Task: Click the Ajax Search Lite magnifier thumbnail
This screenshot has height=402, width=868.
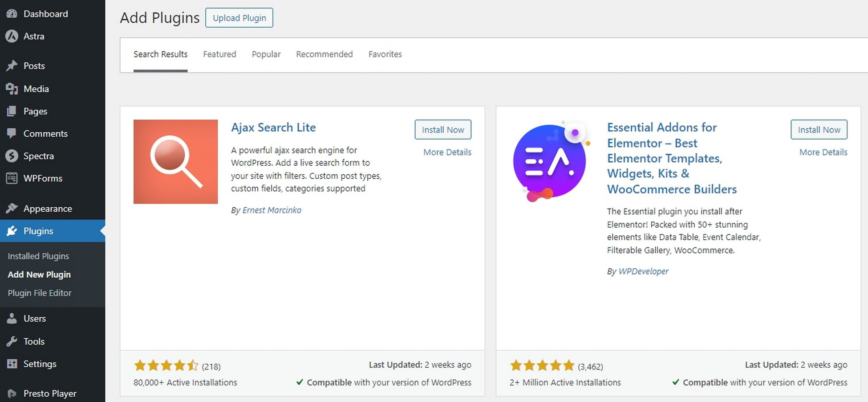Action: [176, 162]
